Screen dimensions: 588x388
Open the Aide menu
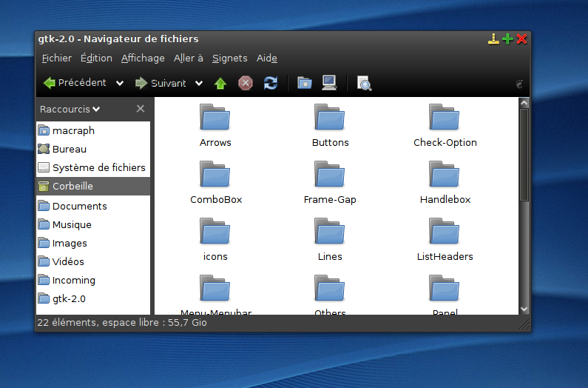267,58
